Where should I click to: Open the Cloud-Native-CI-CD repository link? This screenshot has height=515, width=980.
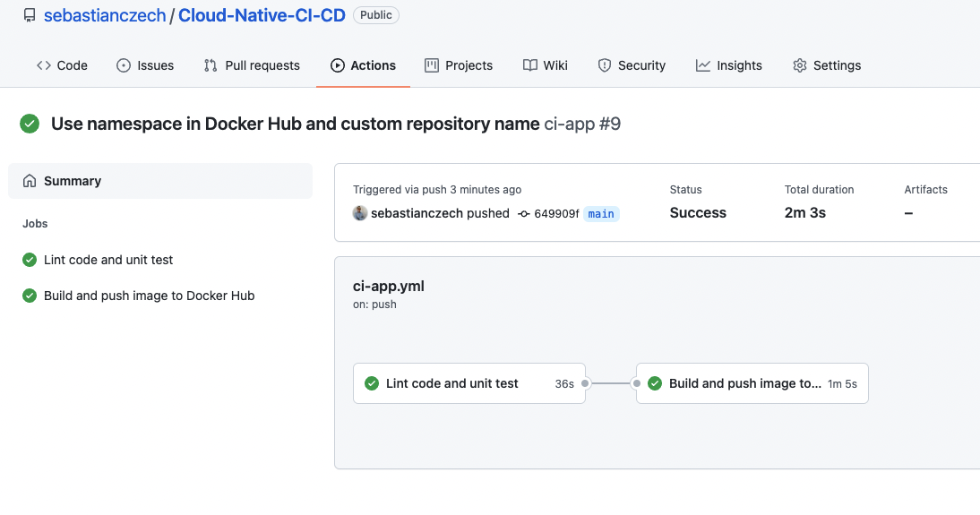262,15
